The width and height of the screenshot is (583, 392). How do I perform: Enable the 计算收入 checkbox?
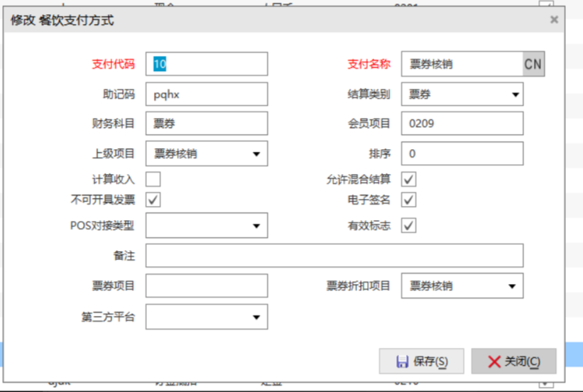pos(153,180)
